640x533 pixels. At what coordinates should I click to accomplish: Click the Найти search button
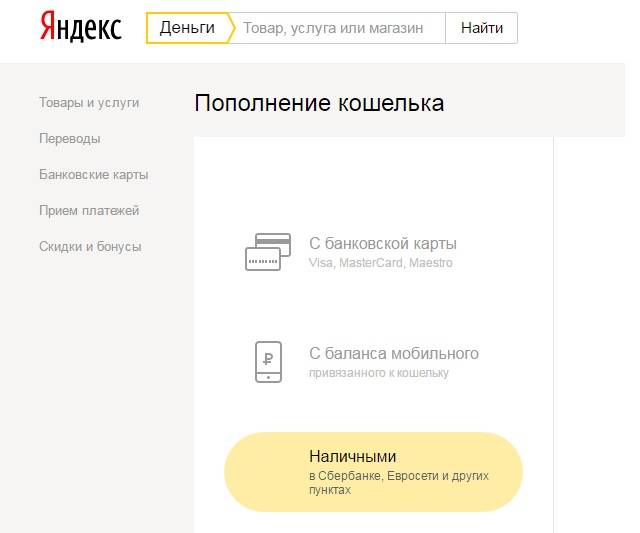tap(482, 28)
